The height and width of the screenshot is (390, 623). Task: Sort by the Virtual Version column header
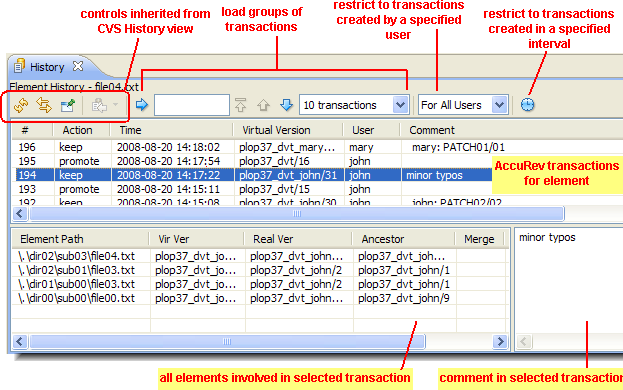coord(288,130)
